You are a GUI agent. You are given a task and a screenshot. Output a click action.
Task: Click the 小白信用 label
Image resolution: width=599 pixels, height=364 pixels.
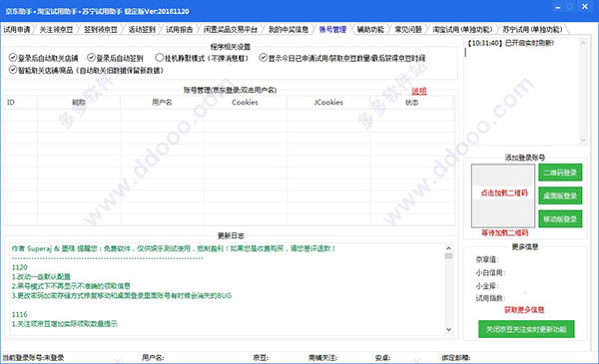[490, 273]
